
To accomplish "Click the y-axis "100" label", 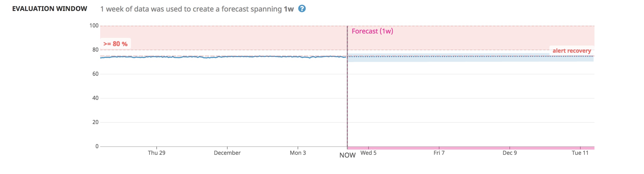I will tap(94, 26).
